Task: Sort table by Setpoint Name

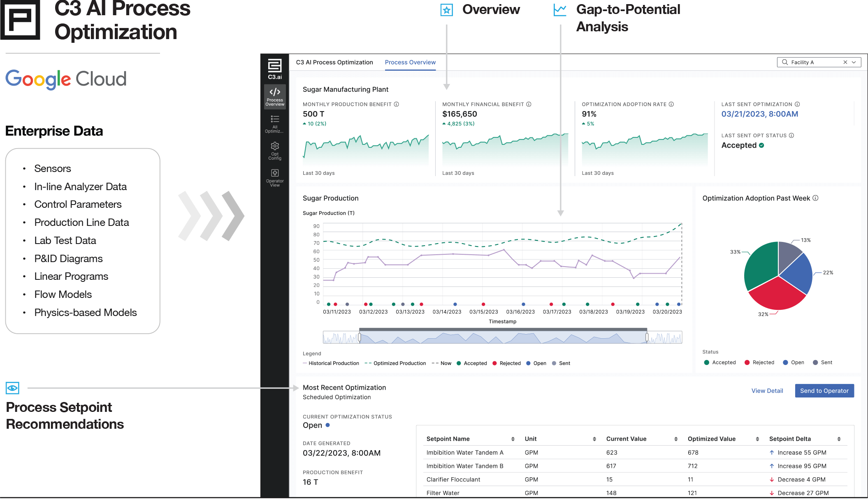Action: click(513, 439)
